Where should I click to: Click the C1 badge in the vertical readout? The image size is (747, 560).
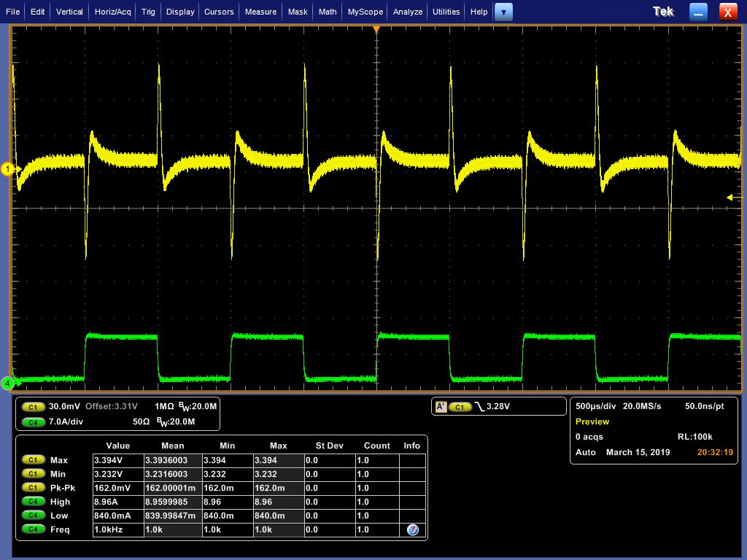pyautogui.click(x=33, y=407)
